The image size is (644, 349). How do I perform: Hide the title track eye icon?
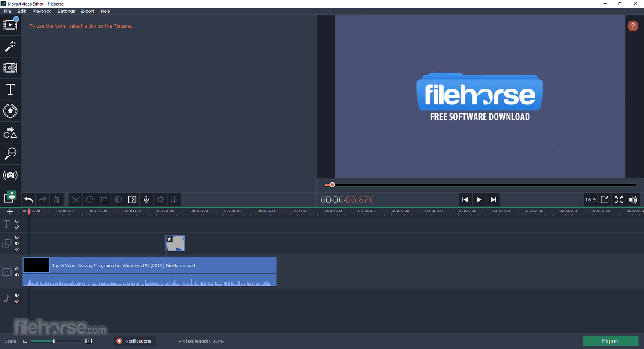pyautogui.click(x=17, y=221)
